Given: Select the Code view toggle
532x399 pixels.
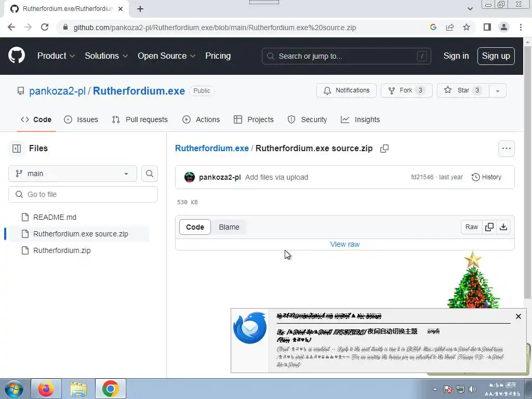Looking at the screenshot, I should (x=195, y=227).
